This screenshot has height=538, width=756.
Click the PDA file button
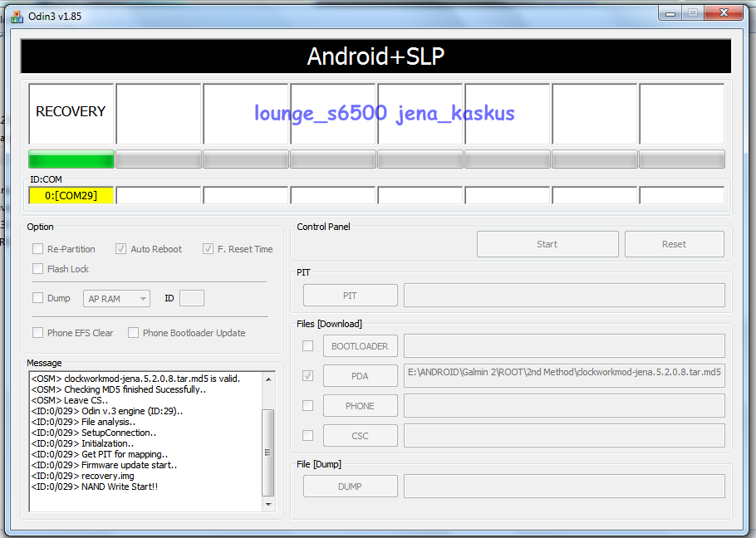point(360,376)
